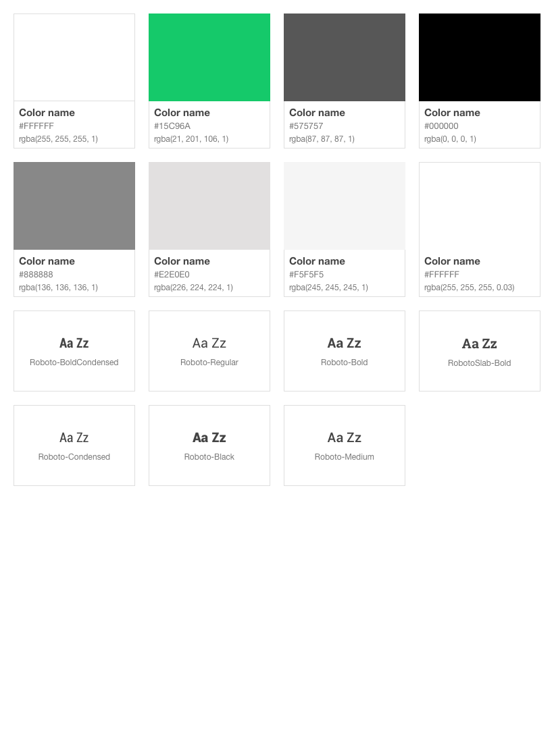Select the Roboto-Condensed font card

pyautogui.click(x=74, y=446)
